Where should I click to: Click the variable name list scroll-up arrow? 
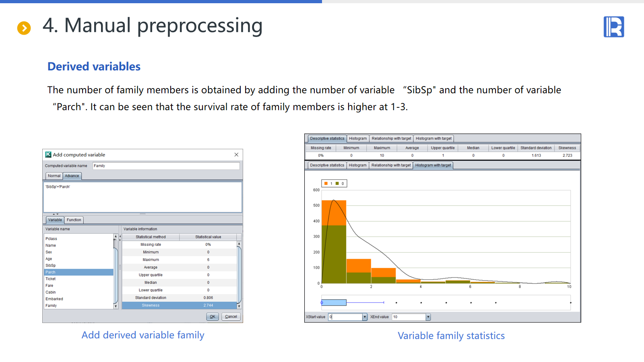(116, 237)
